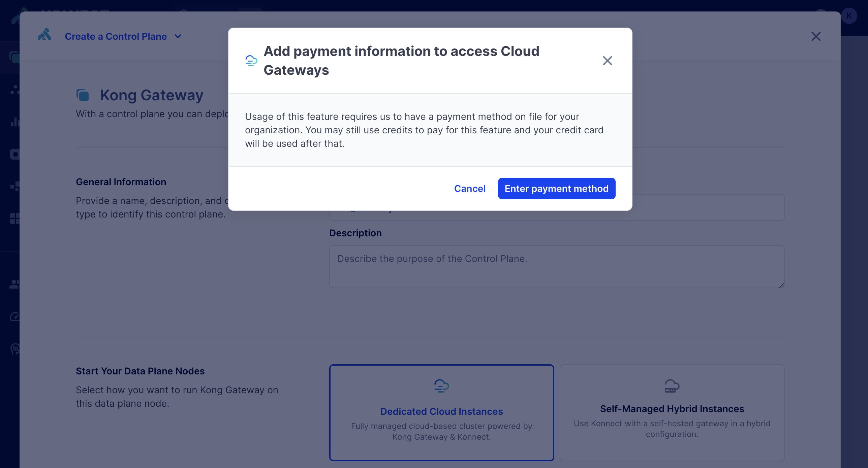The height and width of the screenshot is (468, 868).
Task: Open the Gateway Manager sidebar icon
Action: [14, 57]
